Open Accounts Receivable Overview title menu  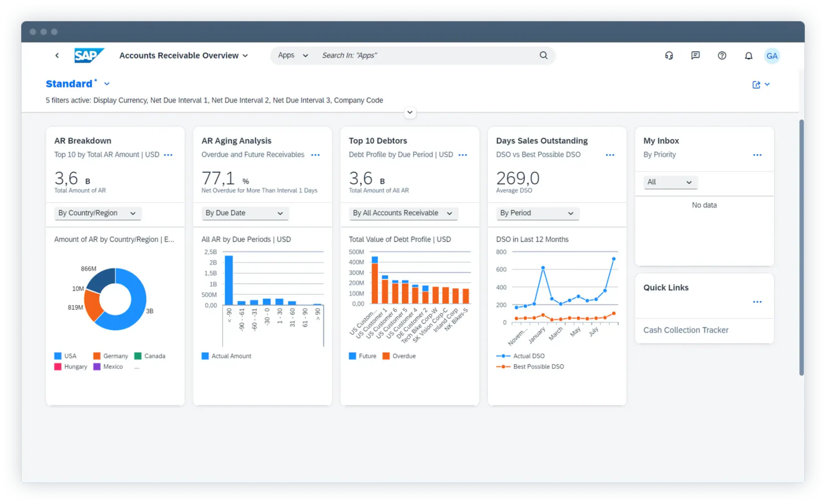coord(184,55)
